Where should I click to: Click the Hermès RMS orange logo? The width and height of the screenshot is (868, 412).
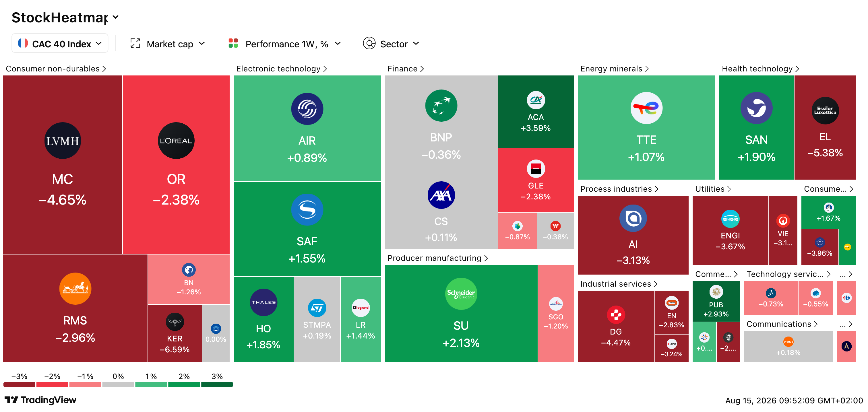pyautogui.click(x=75, y=289)
